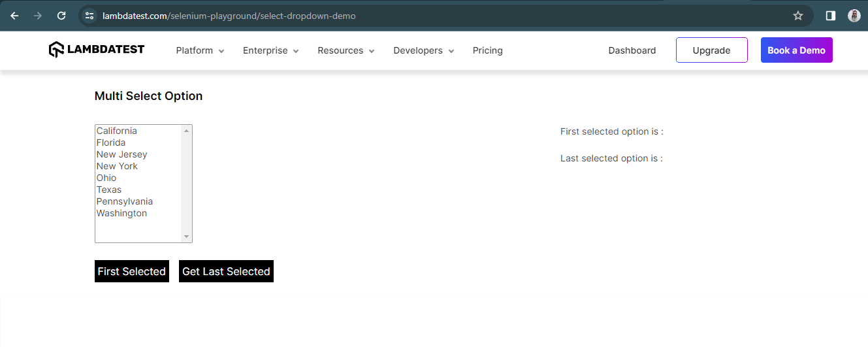Image resolution: width=868 pixels, height=347 pixels.
Task: Click 'First selected option is' text
Action: click(612, 131)
